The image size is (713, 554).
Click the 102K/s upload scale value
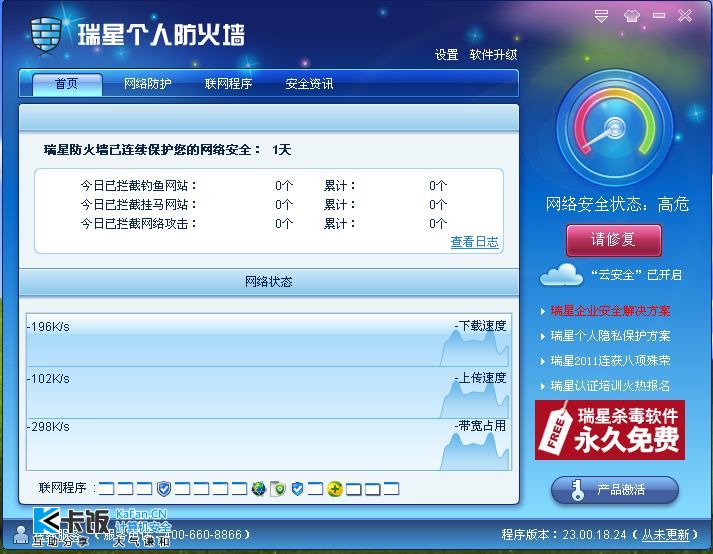coord(48,379)
